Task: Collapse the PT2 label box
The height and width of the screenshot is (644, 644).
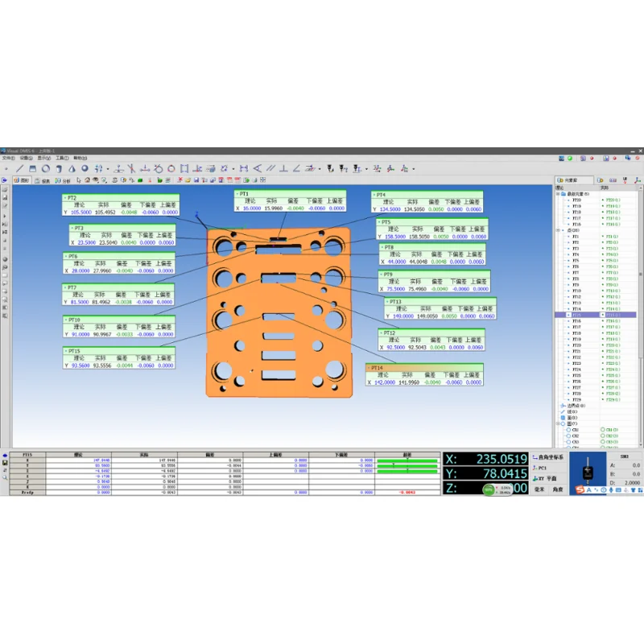Action: pos(65,198)
